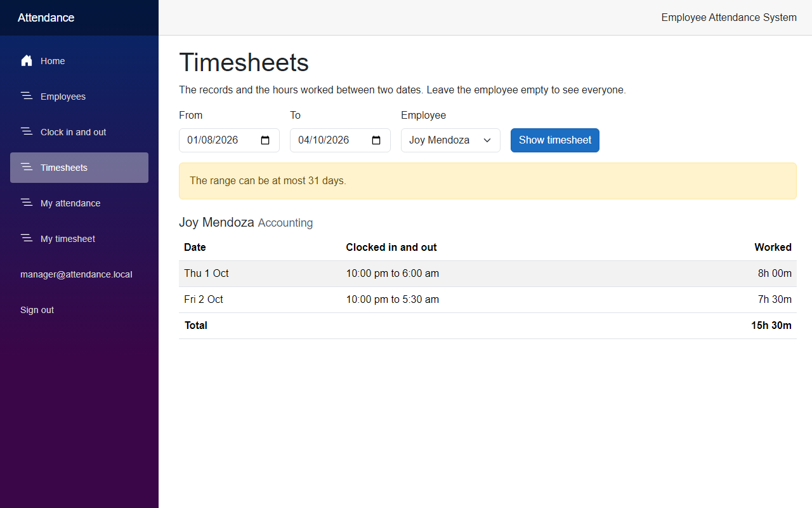The image size is (812, 508).
Task: Open Clock in and out page
Action: click(x=79, y=132)
